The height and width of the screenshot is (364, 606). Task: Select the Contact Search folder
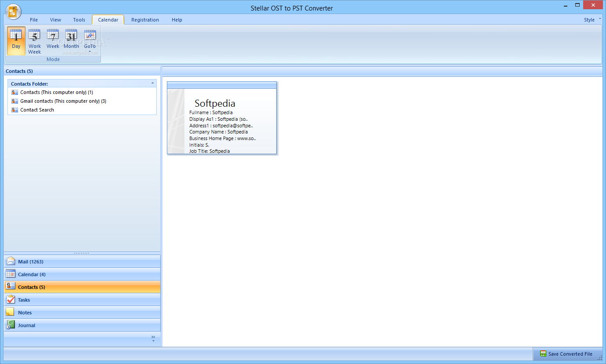pyautogui.click(x=37, y=110)
